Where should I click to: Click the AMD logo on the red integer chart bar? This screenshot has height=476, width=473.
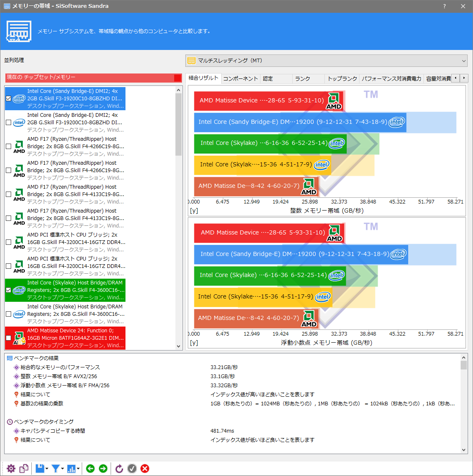tap(333, 101)
